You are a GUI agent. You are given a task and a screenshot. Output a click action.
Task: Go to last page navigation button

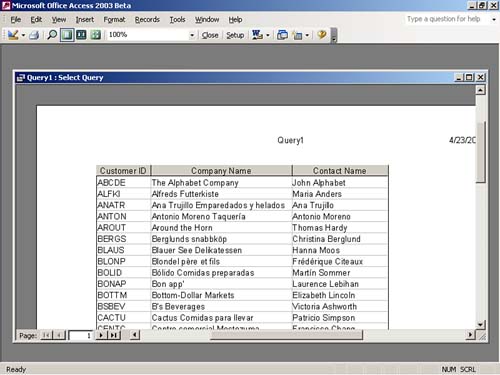coord(114,335)
